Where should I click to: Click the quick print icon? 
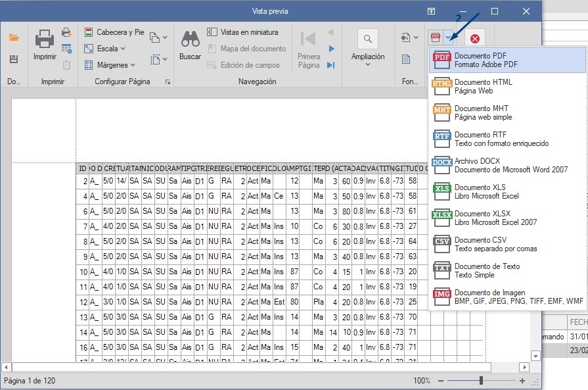point(66,32)
